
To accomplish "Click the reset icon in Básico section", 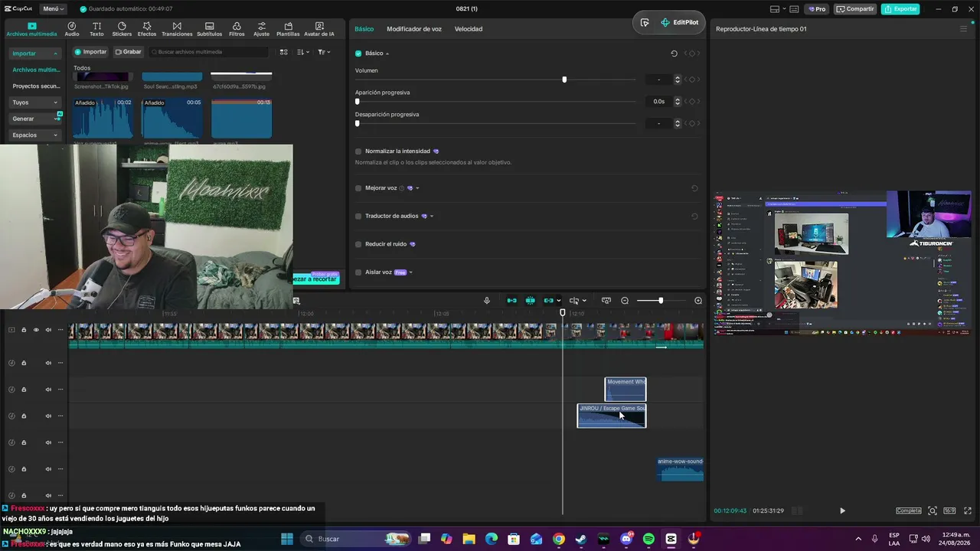I will point(674,54).
